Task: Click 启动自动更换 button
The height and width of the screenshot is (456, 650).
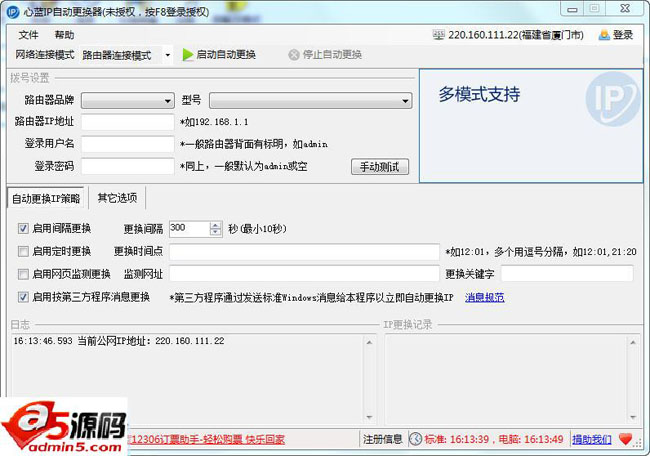Action: (x=219, y=55)
